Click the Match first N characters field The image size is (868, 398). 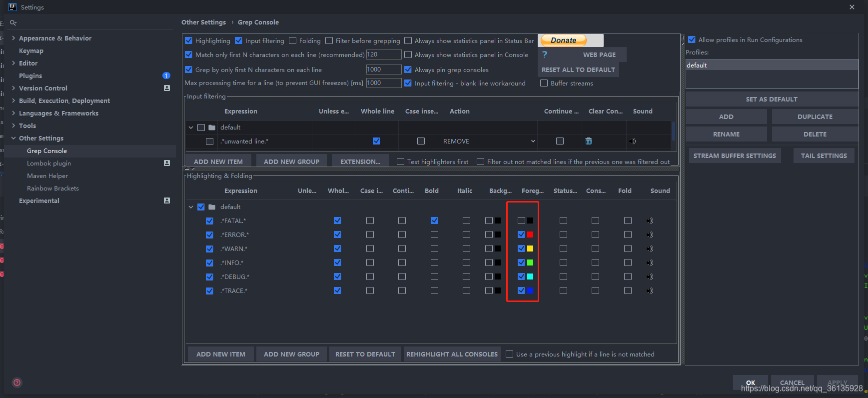[384, 54]
